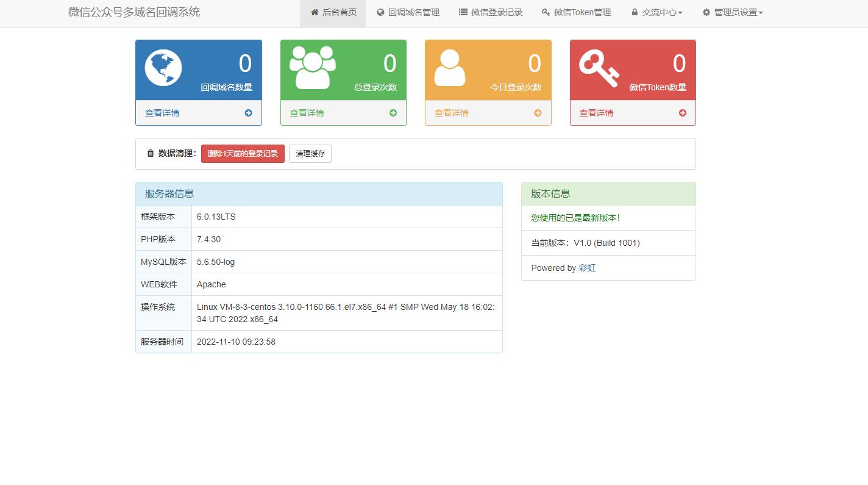
Task: Click the single user icon in orange card
Action: [450, 68]
